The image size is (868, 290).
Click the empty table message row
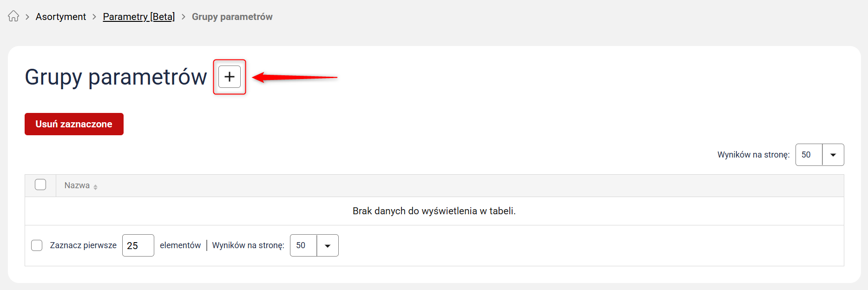tap(434, 211)
